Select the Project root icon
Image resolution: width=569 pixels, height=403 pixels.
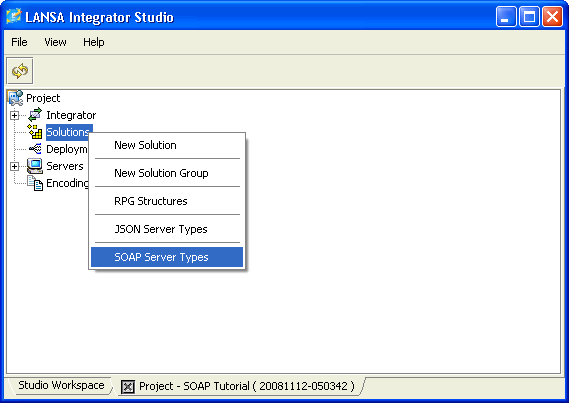(x=16, y=98)
